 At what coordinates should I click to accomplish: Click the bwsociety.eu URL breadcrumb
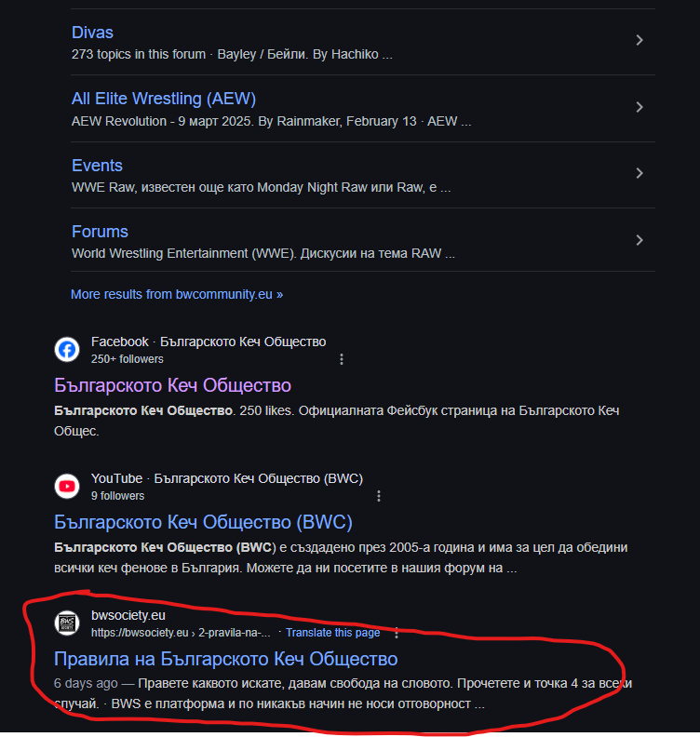click(181, 633)
